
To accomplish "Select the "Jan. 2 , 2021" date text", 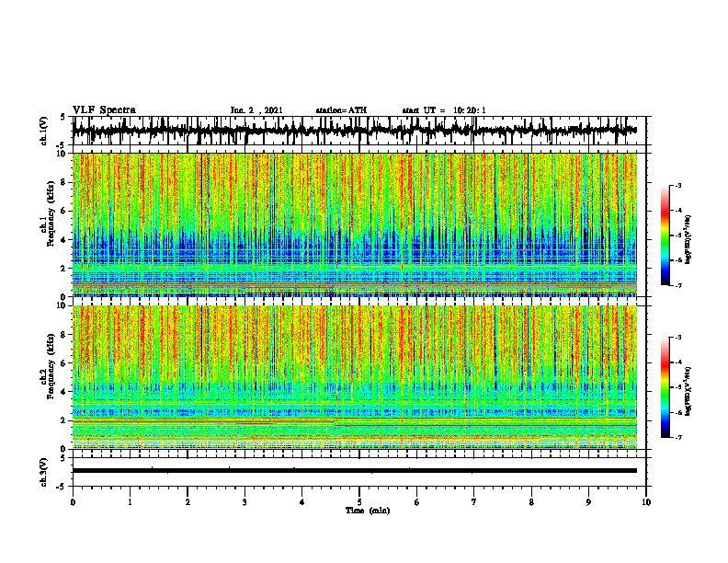I will [256, 110].
